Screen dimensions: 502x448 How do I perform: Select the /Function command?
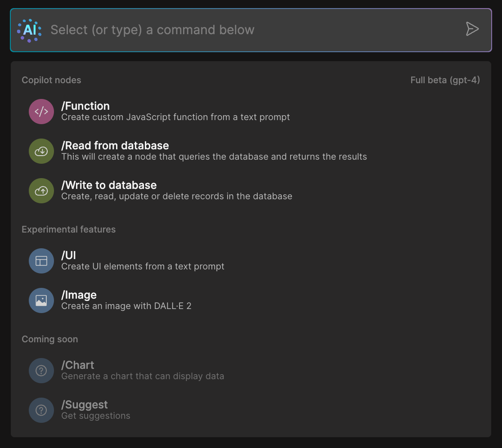click(85, 106)
